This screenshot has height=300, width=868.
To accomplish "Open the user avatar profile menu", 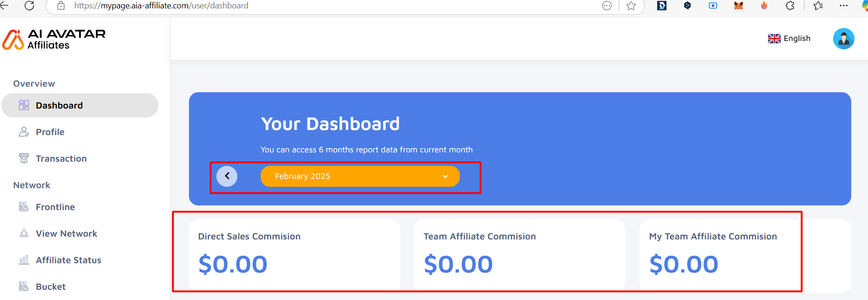I will [x=843, y=39].
